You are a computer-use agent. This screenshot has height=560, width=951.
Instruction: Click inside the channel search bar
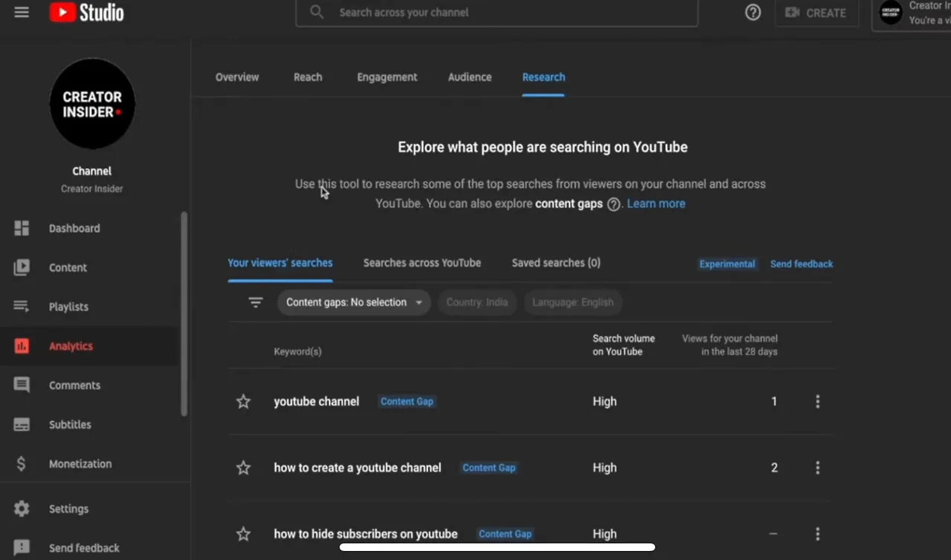[497, 12]
